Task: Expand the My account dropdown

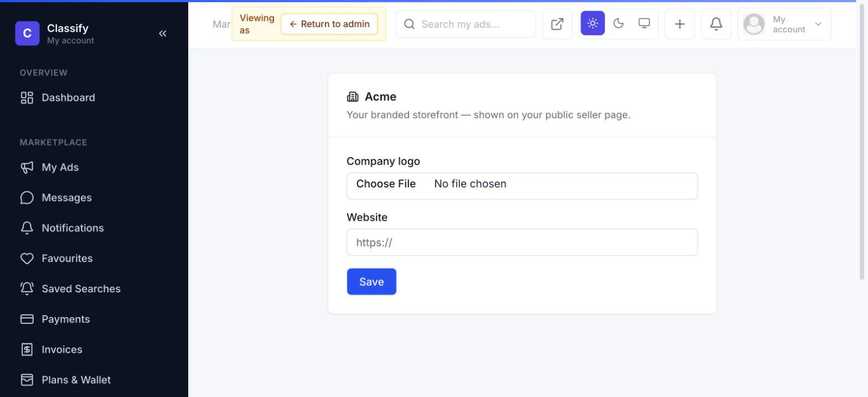Action: [x=784, y=24]
